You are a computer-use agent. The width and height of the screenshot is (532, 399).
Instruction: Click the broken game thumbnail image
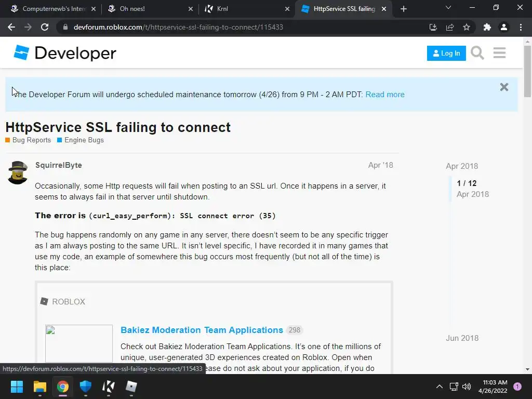click(x=79, y=343)
